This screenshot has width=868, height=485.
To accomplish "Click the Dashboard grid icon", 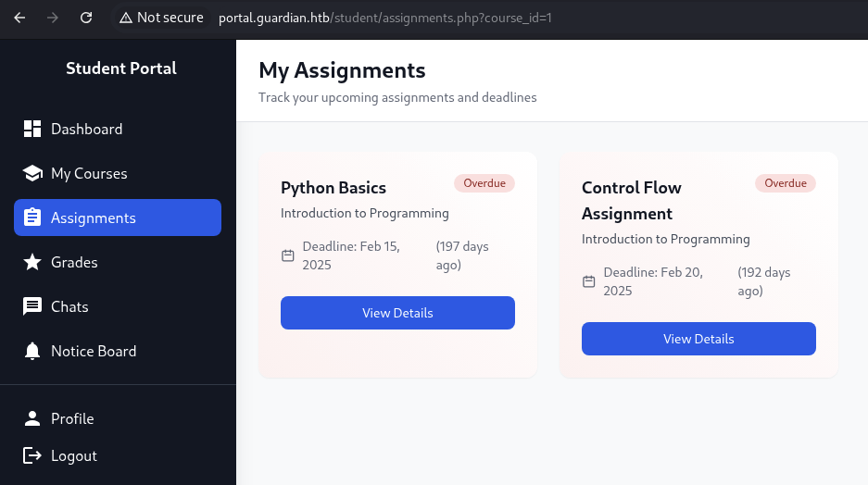I will click(x=32, y=129).
